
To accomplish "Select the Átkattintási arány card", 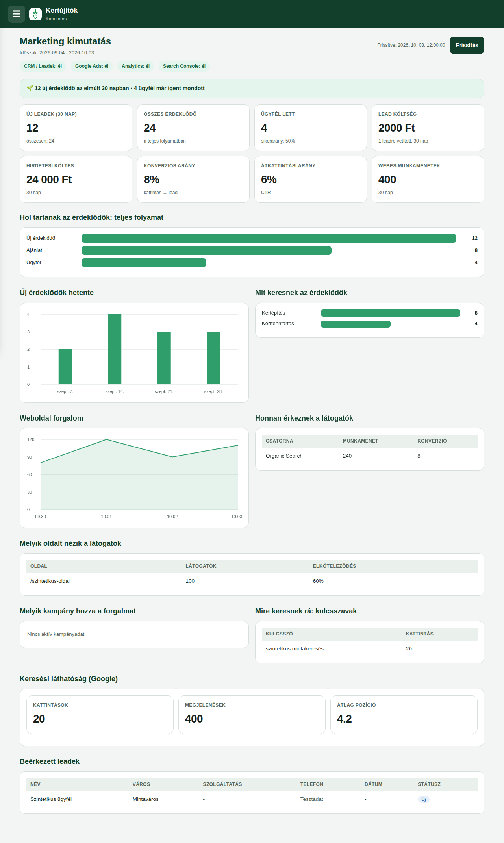I will pyautogui.click(x=311, y=179).
